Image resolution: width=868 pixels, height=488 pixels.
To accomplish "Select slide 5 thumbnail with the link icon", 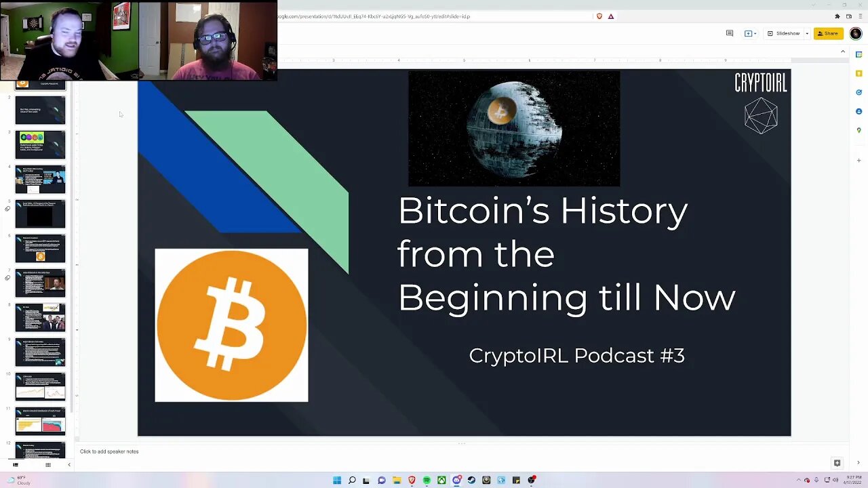I will coord(41,213).
